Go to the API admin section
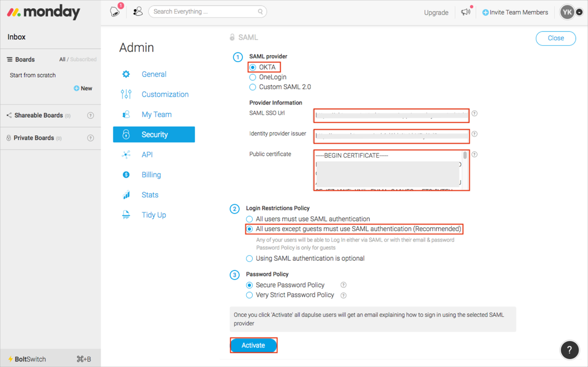Image resolution: width=588 pixels, height=367 pixels. pos(147,155)
